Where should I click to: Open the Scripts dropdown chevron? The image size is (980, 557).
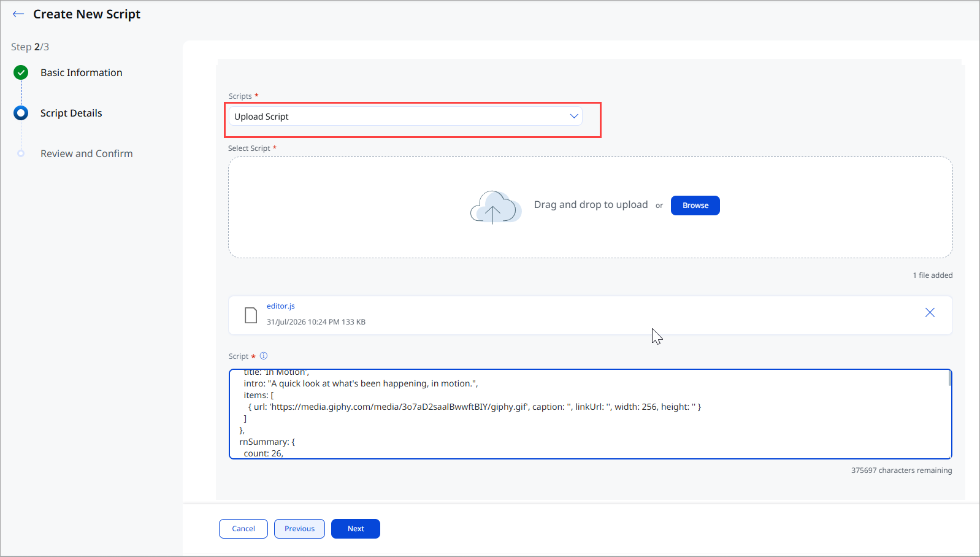pyautogui.click(x=574, y=116)
